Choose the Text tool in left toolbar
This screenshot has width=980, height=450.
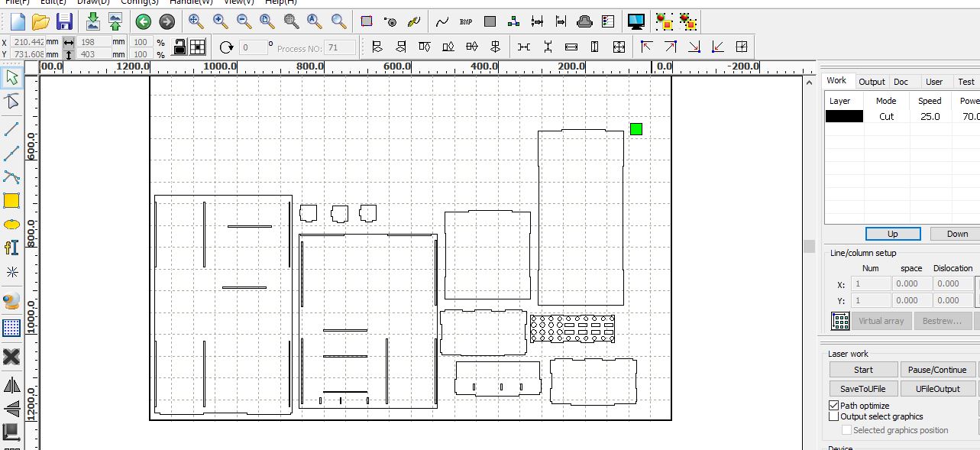pos(11,248)
